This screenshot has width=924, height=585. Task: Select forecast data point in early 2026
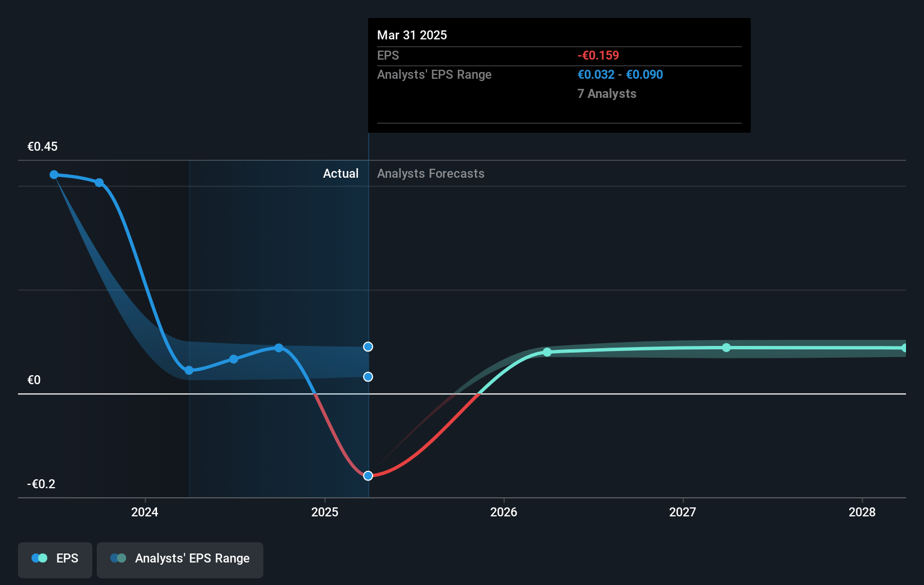(548, 352)
